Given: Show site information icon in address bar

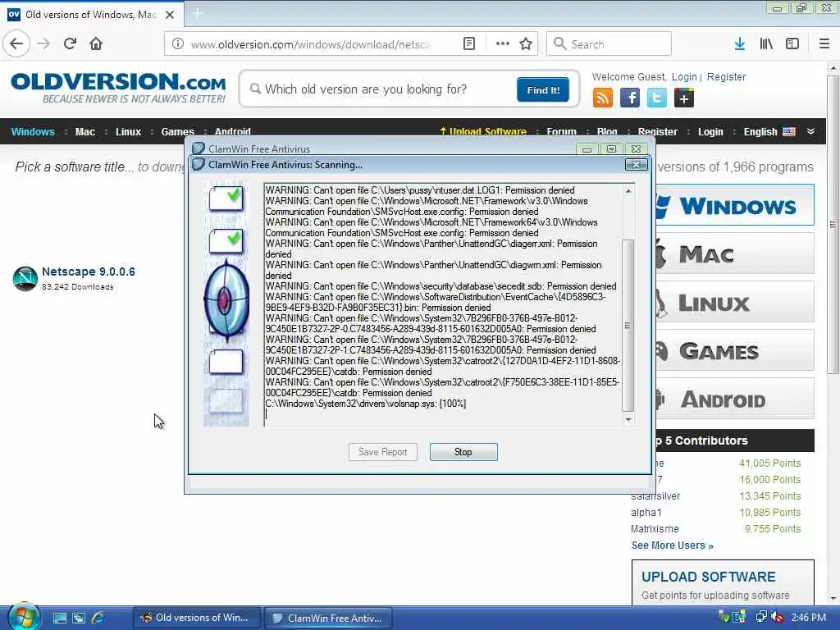Looking at the screenshot, I should pos(178,44).
